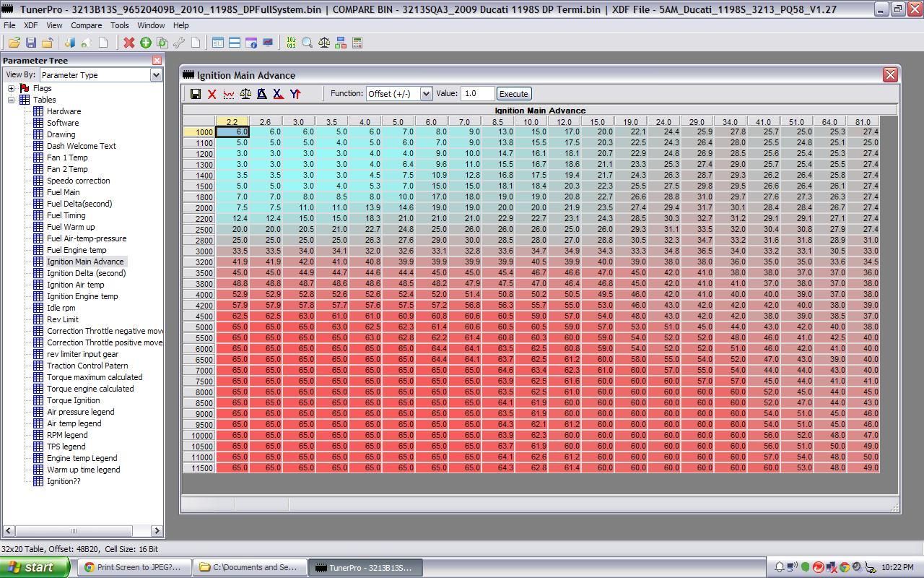This screenshot has width=924, height=578.
Task: Click the parameter tree layout window icon
Action: click(217, 43)
